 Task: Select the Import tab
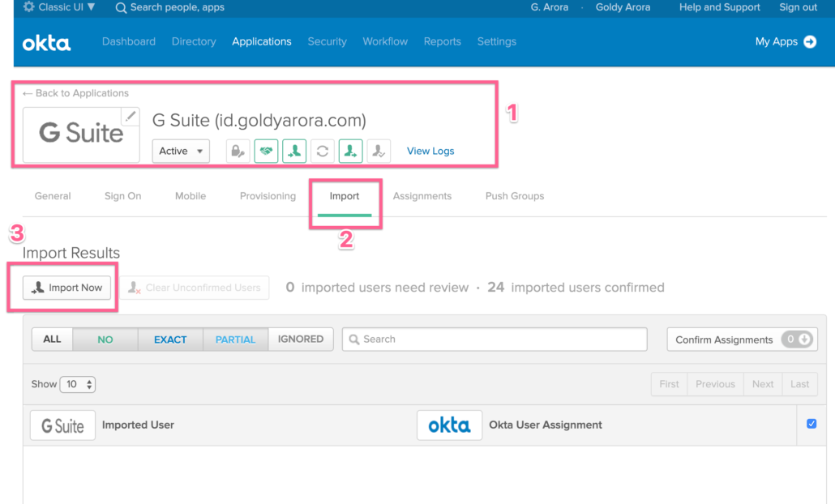tap(344, 196)
